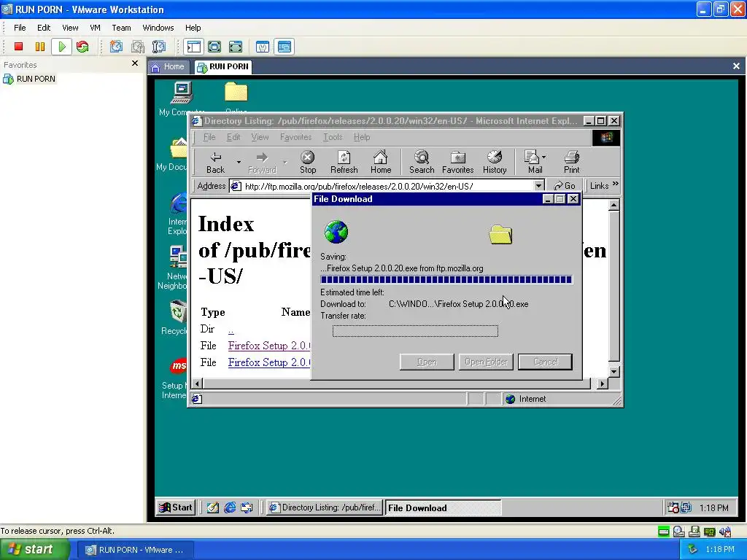
Task: Open Mail icon in Internet Explorer toolbar
Action: [533, 163]
